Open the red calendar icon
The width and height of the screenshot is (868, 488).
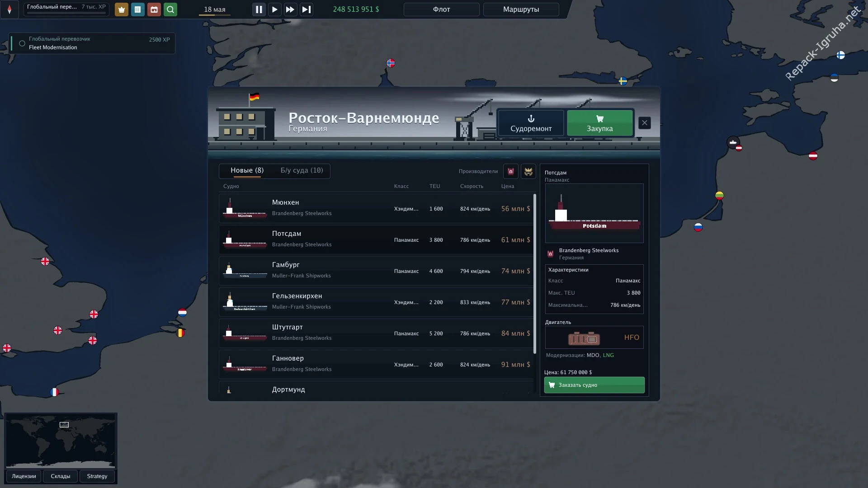(x=154, y=9)
